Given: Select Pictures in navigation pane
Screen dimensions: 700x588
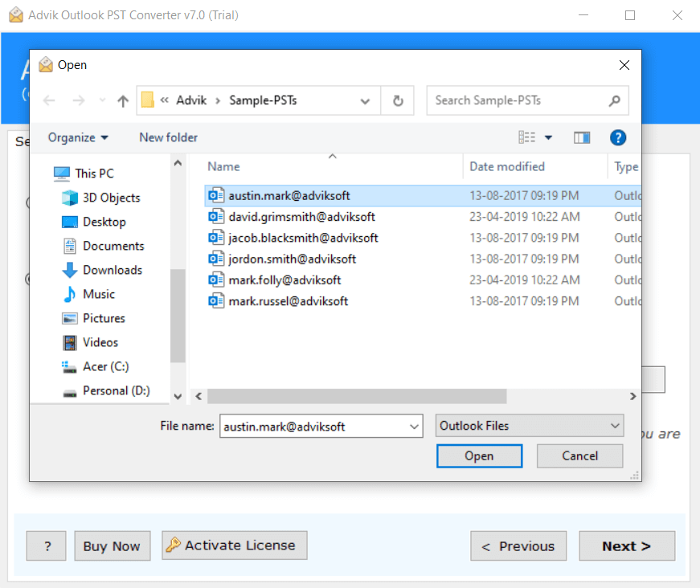Looking at the screenshot, I should (94, 318).
